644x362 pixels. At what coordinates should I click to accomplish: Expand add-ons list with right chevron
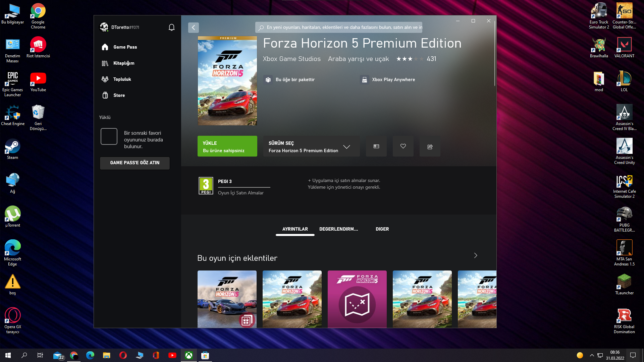(x=476, y=255)
